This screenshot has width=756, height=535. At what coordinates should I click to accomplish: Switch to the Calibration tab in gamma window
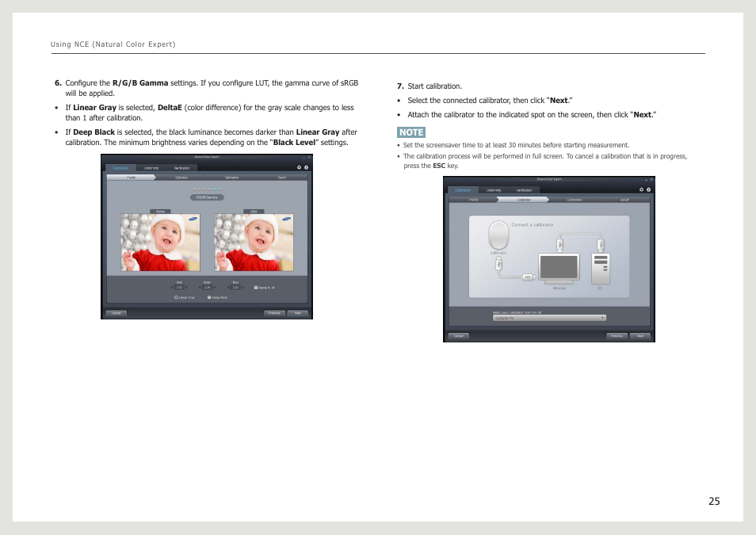tap(120, 168)
